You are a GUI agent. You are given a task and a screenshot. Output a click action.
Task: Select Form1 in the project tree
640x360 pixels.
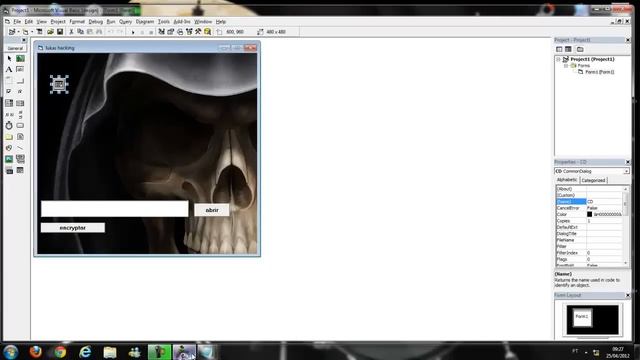pos(600,72)
